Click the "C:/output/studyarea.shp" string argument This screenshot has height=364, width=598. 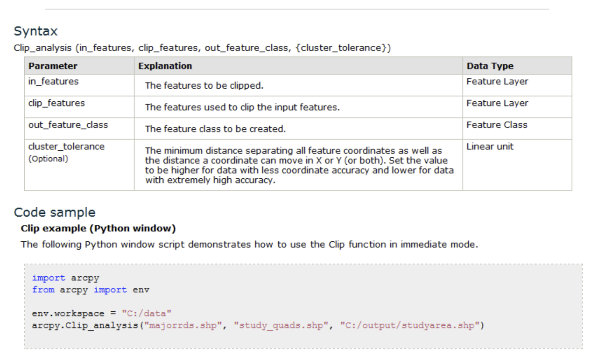pyautogui.click(x=410, y=325)
